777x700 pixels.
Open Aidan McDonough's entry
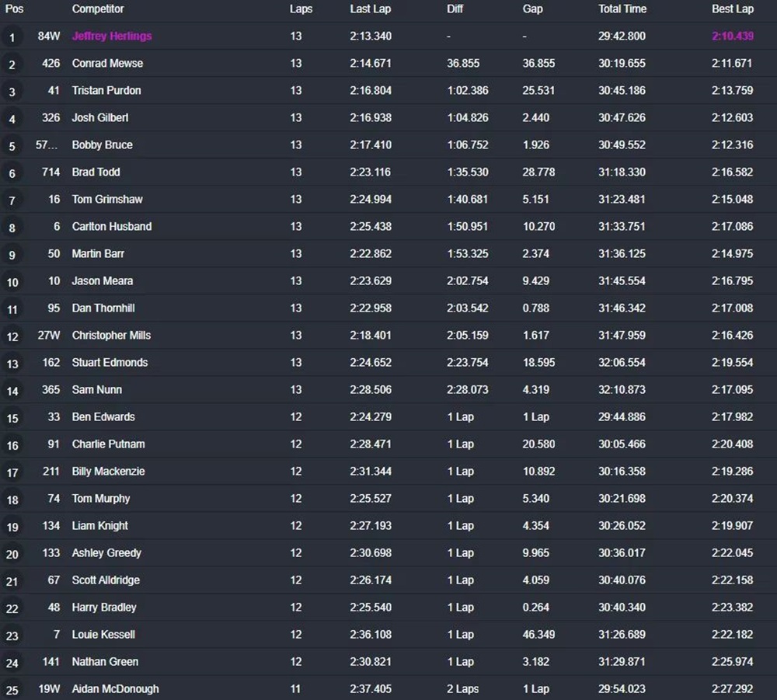pos(115,688)
